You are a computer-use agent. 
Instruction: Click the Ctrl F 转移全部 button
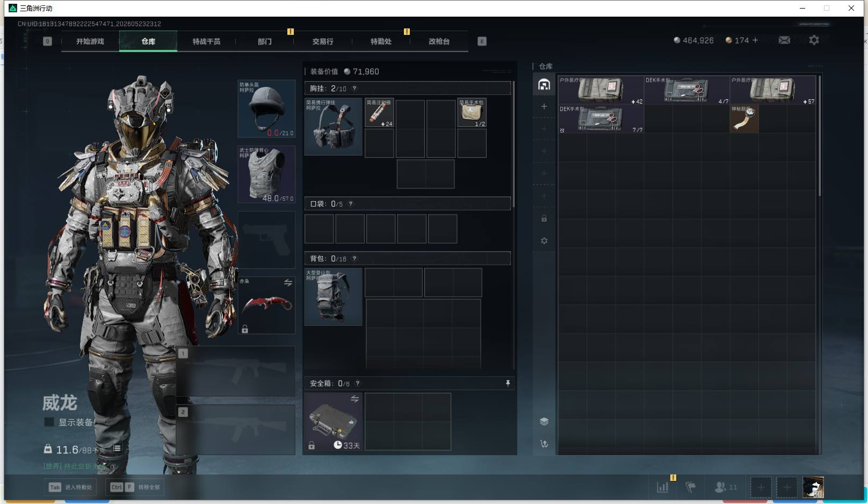point(135,487)
